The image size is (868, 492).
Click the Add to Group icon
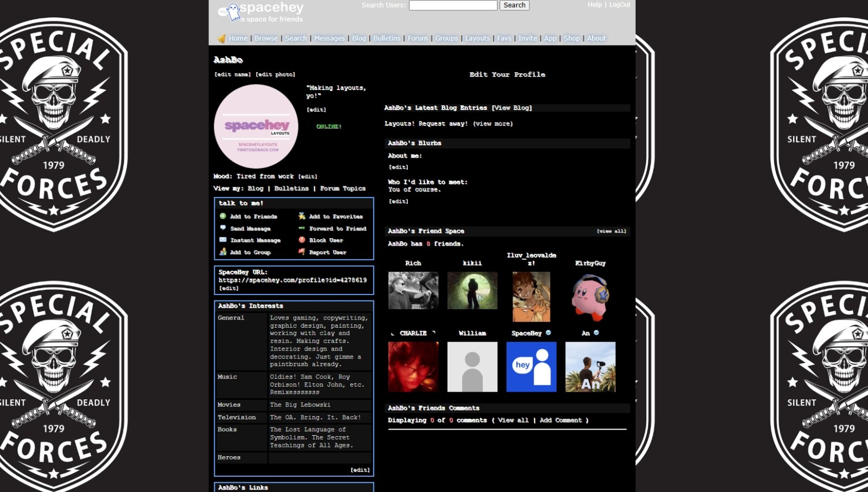pos(222,252)
